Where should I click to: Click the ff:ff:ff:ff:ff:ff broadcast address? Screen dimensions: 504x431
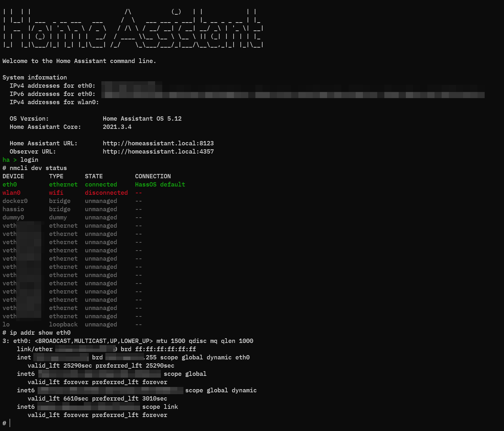[165, 349]
